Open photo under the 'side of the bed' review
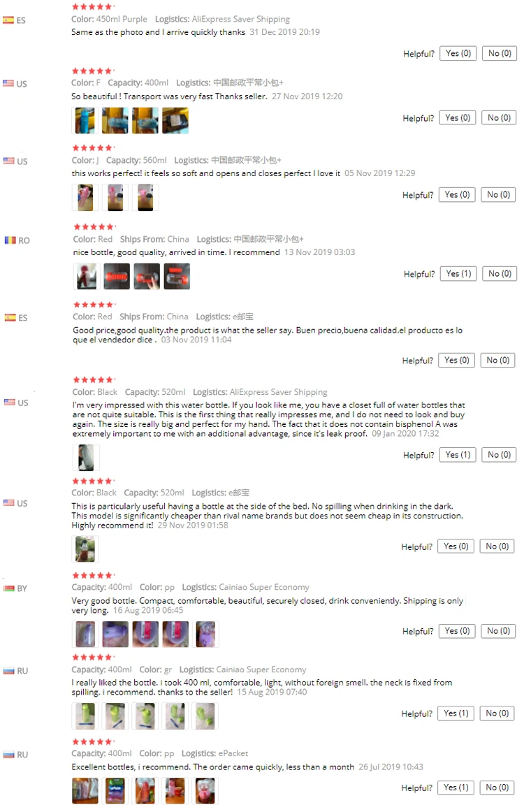The width and height of the screenshot is (524, 812). point(85,549)
